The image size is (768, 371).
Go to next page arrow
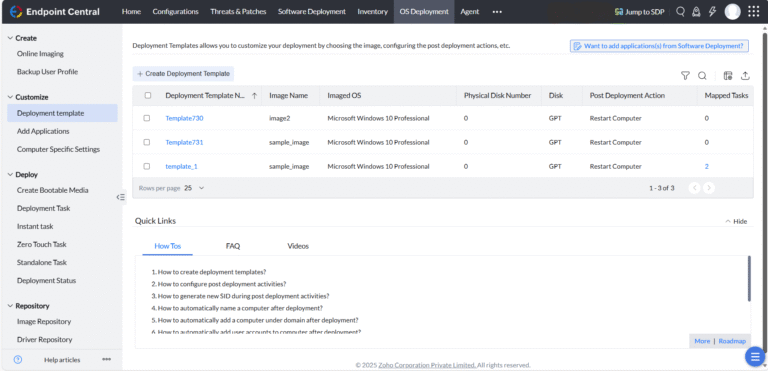(x=709, y=188)
